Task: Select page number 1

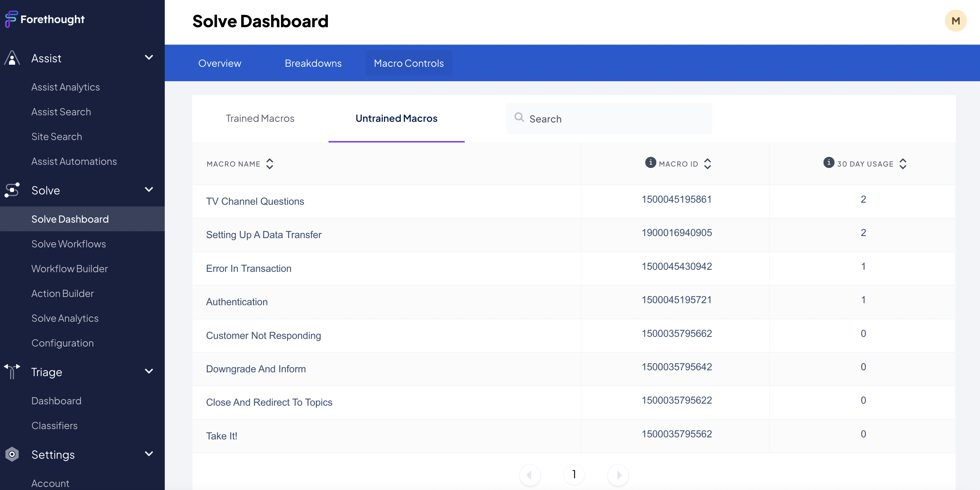Action: pos(574,475)
